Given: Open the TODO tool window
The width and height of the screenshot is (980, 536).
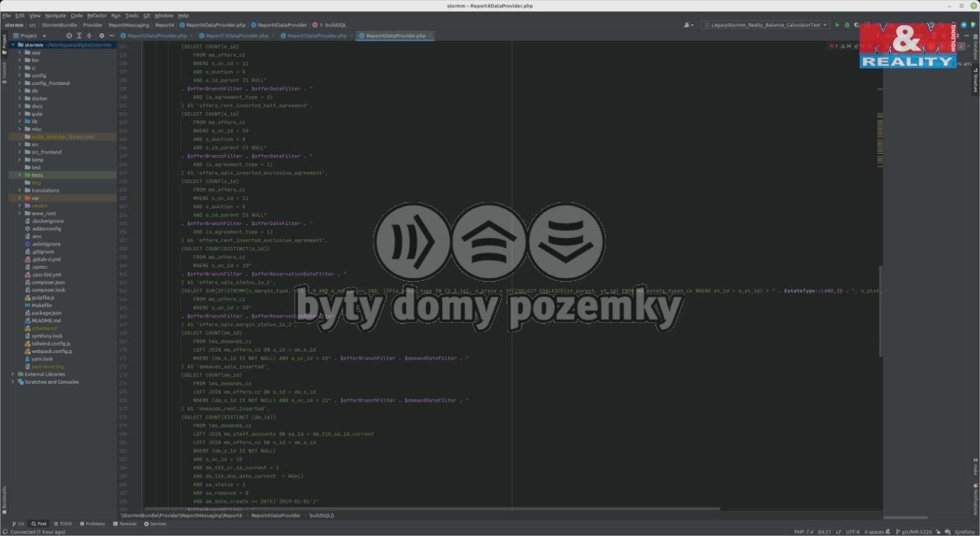Looking at the screenshot, I should click(x=62, y=523).
